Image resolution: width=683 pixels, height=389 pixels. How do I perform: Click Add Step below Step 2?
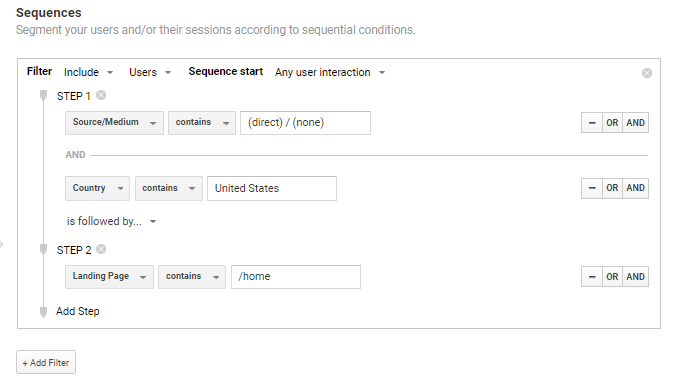coord(78,311)
